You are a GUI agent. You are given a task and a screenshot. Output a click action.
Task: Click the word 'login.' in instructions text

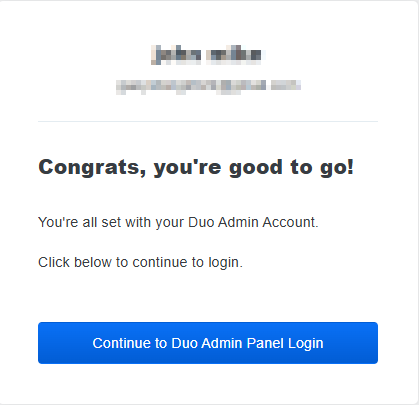(x=226, y=263)
